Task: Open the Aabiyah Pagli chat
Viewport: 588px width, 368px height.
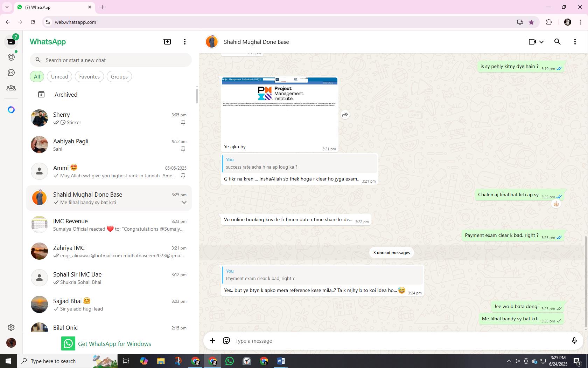Action: [109, 145]
